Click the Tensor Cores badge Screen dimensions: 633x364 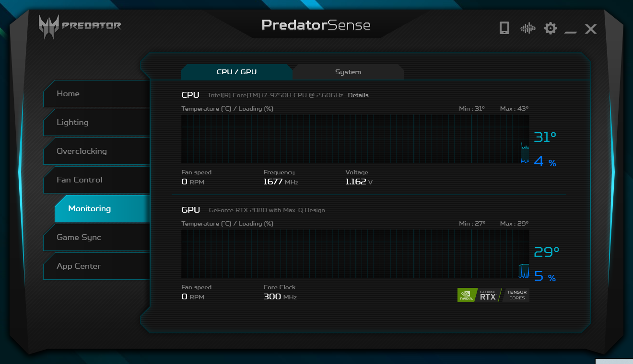[x=516, y=295]
